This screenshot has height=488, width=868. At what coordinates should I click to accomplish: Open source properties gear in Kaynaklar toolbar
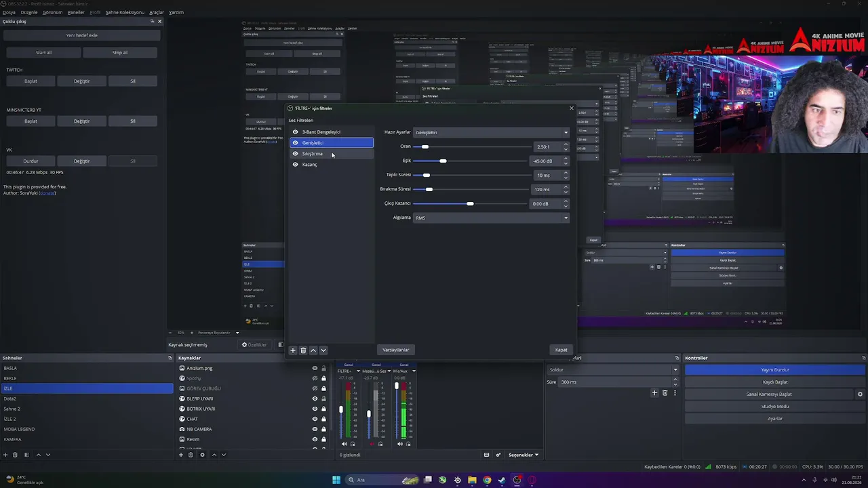click(x=202, y=455)
